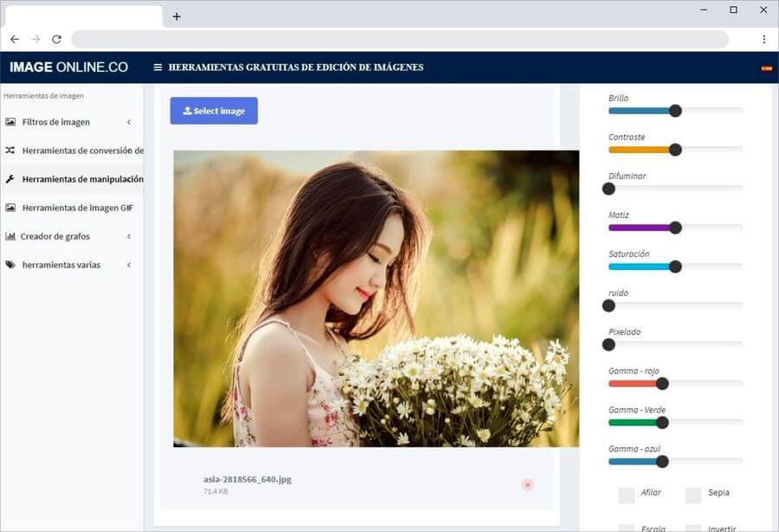The image size is (779, 532).
Task: Toggle the Sepia checkbox
Action: point(693,496)
